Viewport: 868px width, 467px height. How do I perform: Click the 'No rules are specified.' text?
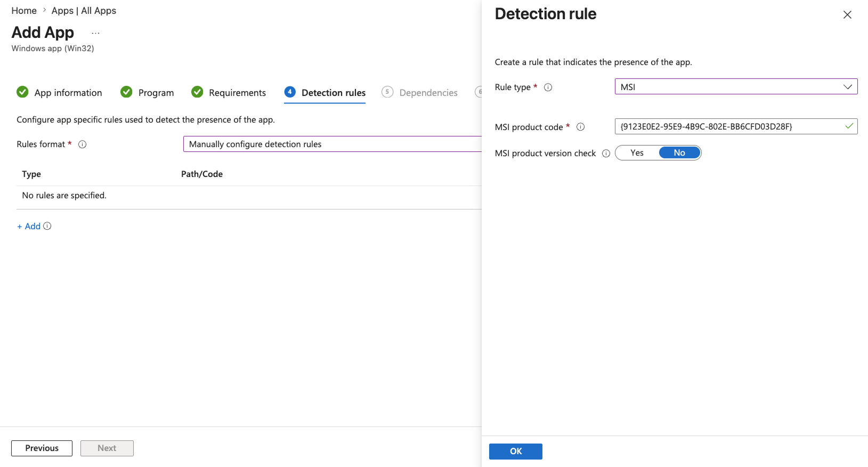64,196
